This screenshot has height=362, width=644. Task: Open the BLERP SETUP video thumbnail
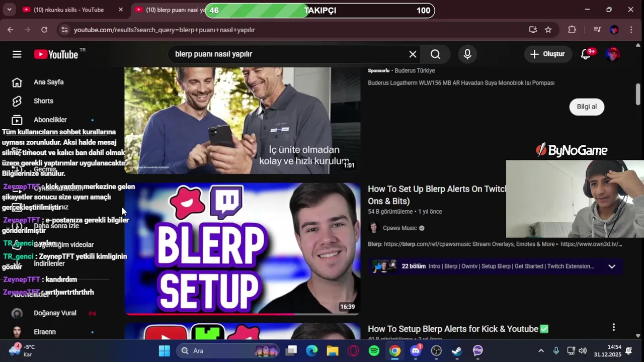pos(243,248)
